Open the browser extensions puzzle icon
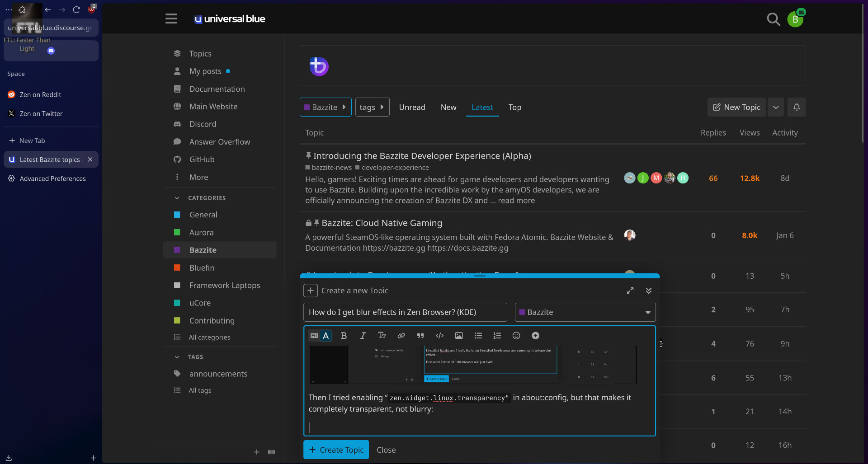 click(22, 9)
